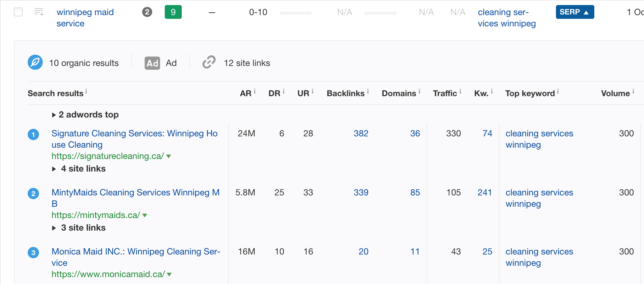Open Signature Cleaning Services result title

tap(135, 139)
